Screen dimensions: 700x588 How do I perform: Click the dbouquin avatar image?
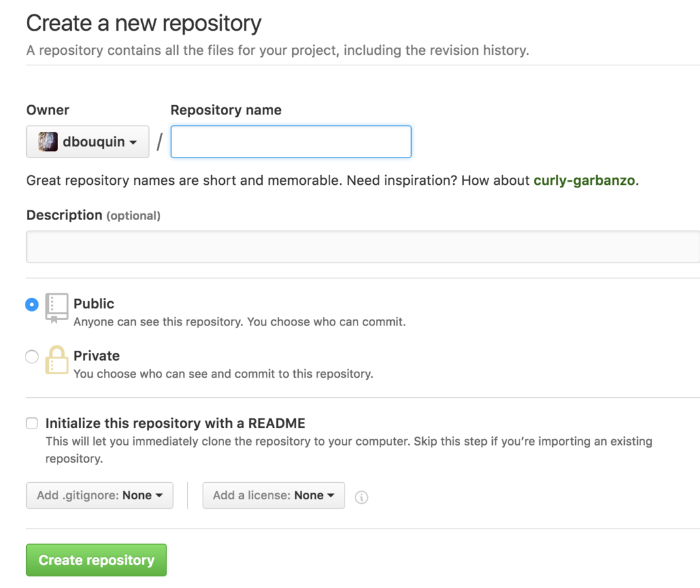pos(48,142)
